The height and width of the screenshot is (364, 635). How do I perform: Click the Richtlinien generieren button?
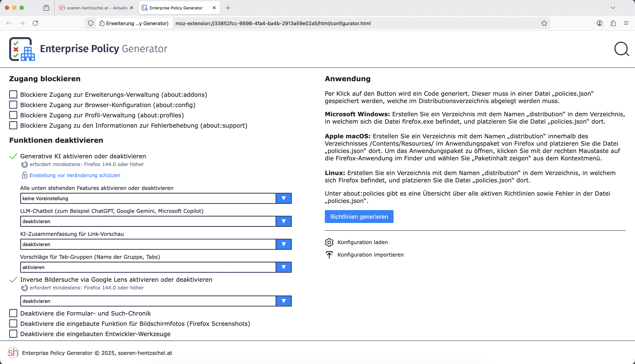[x=359, y=216]
